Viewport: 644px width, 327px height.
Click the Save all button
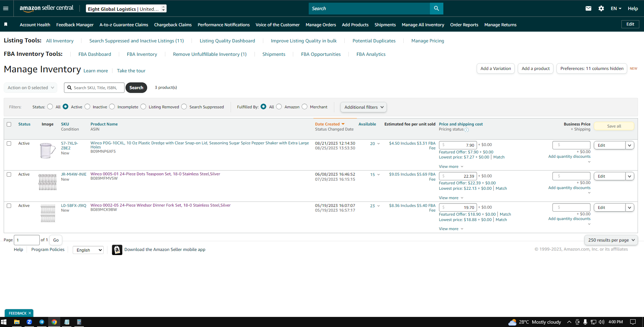point(614,126)
